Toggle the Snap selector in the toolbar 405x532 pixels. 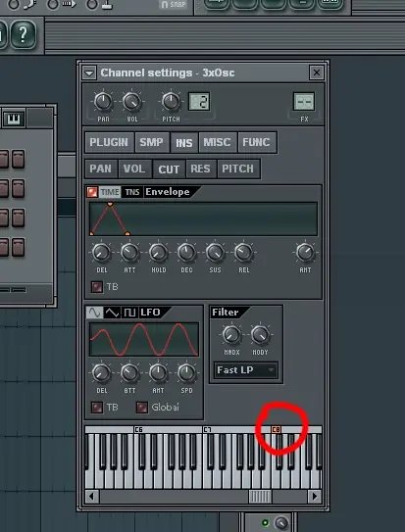pos(174,5)
